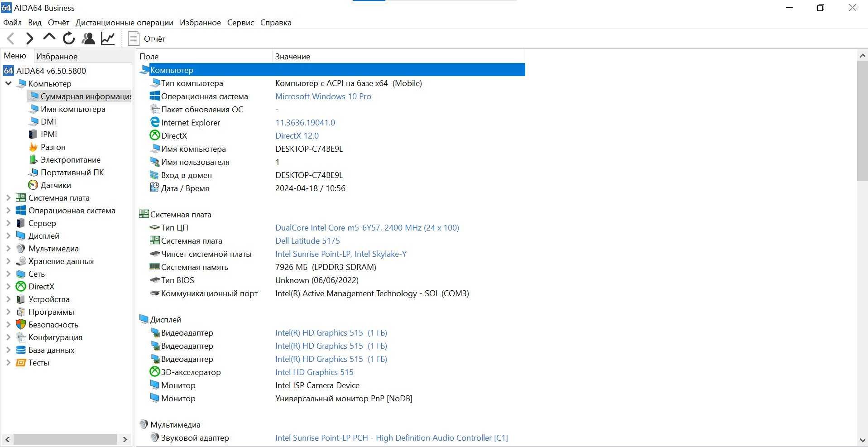The height and width of the screenshot is (447, 868).
Task: Open Intel Sunrise Point-LP chipset link
Action: point(341,254)
